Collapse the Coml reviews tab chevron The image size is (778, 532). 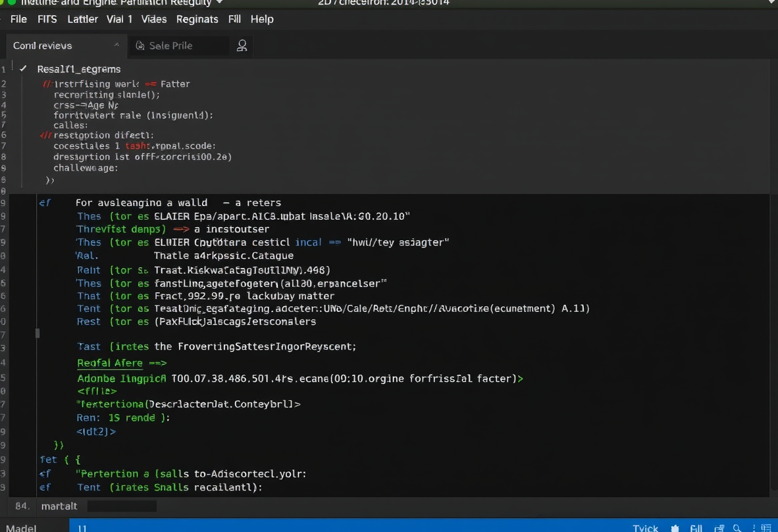point(117,45)
